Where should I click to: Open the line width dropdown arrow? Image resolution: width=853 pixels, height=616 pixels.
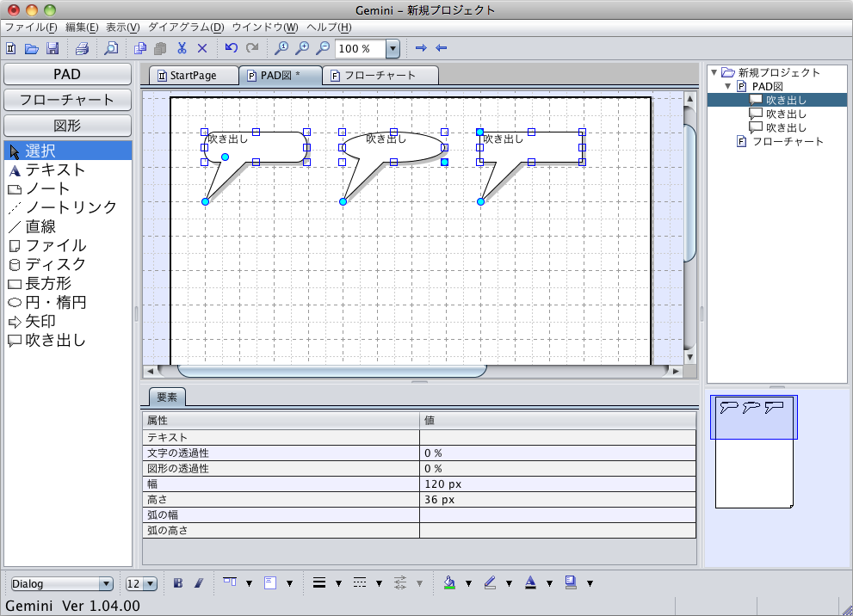tap(338, 583)
